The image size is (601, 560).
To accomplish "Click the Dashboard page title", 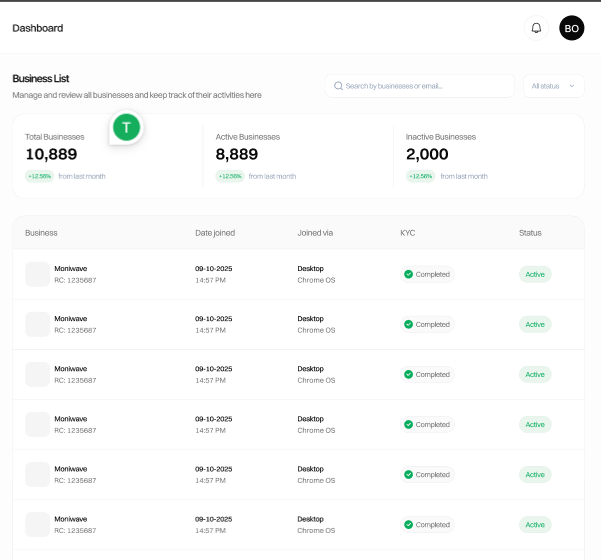I will pos(38,28).
